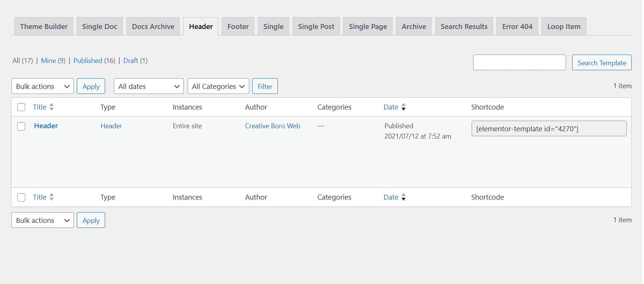Expand the All dates filter dropdown
This screenshot has height=284, width=644.
pyautogui.click(x=149, y=86)
